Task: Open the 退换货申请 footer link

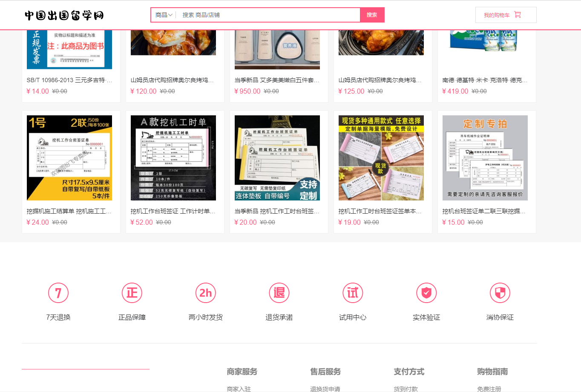Action: click(x=325, y=389)
